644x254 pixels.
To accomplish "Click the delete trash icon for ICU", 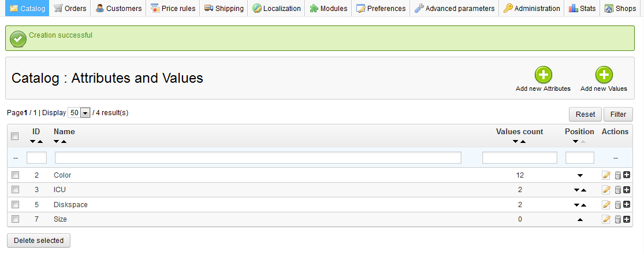I will pos(617,190).
